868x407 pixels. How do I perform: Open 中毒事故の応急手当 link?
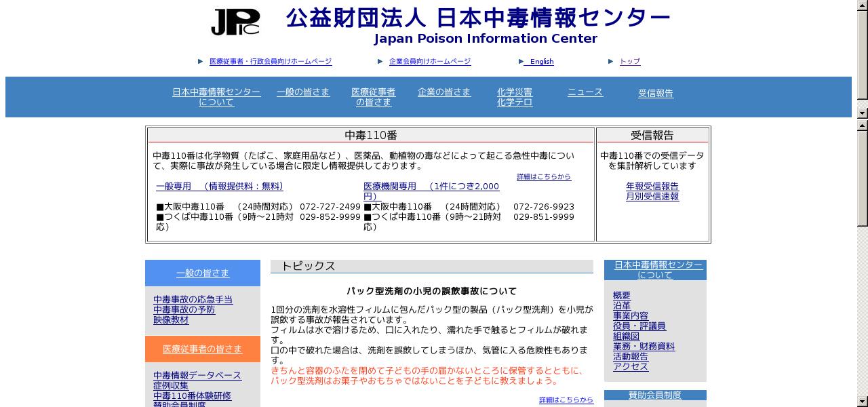(x=193, y=300)
